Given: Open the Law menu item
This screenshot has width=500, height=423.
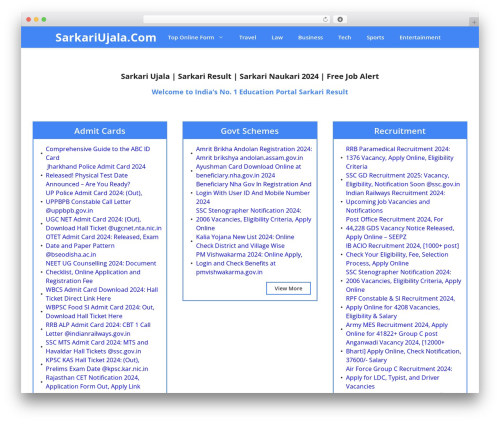Looking at the screenshot, I should (x=277, y=37).
